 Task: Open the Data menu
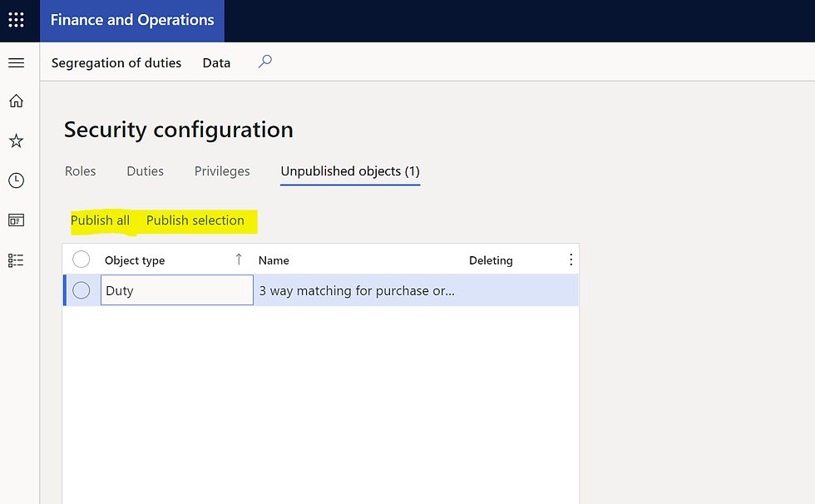216,63
